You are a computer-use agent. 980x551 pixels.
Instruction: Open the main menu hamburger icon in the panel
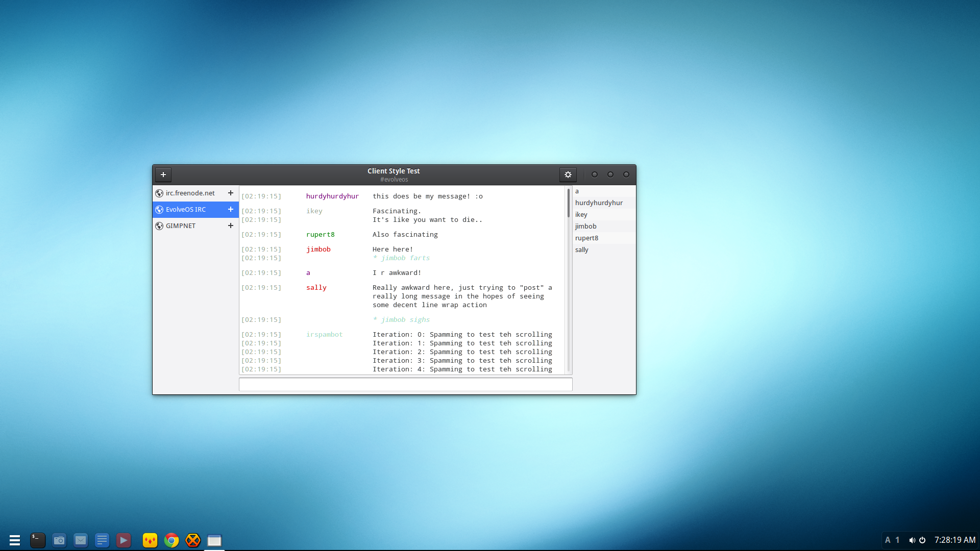(15, 540)
